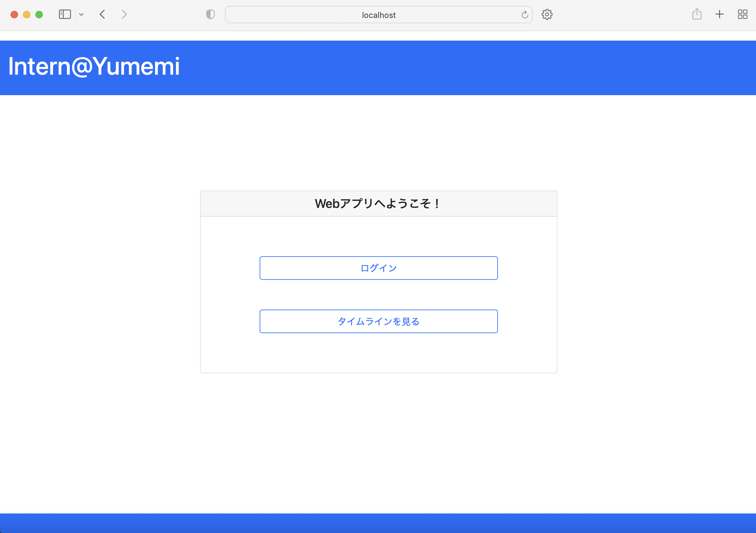Viewport: 756px width, 533px height.
Task: Click the address bar showing localhost
Action: (x=378, y=15)
